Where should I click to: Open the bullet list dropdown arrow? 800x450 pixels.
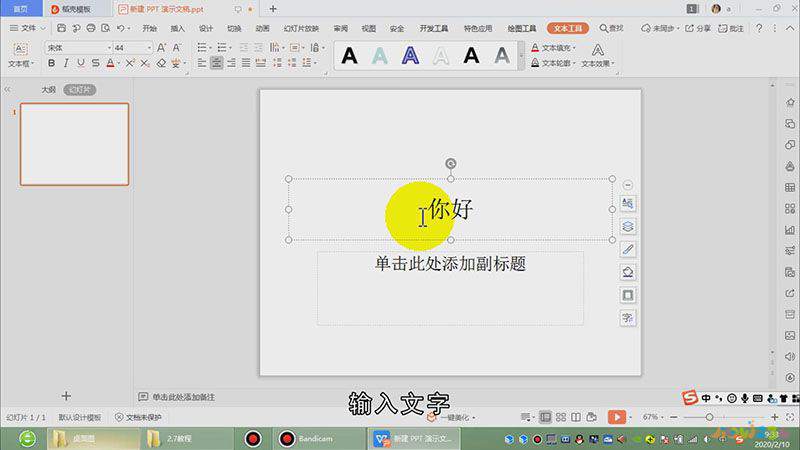(x=210, y=48)
